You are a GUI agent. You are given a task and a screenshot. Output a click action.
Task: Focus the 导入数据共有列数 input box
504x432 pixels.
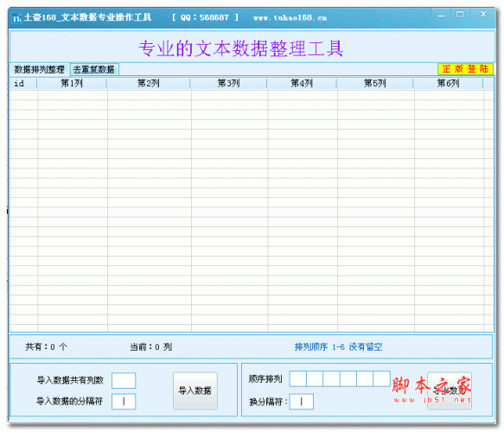pyautogui.click(x=124, y=381)
